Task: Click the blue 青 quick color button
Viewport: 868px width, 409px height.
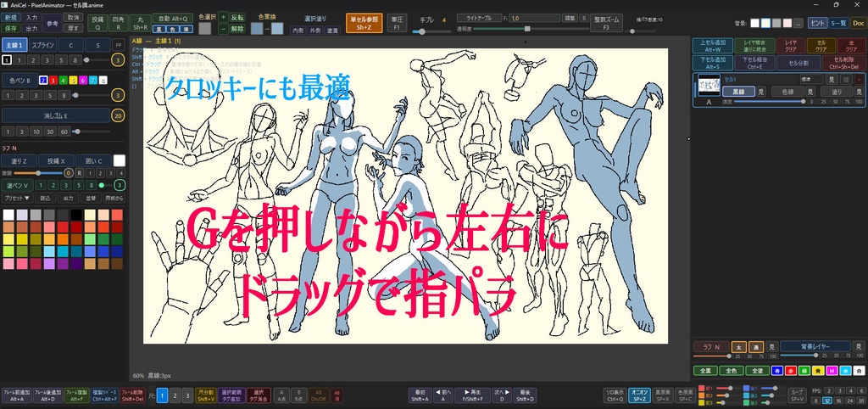Action: click(779, 370)
